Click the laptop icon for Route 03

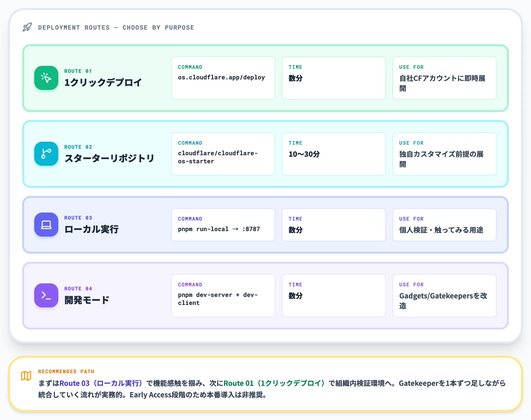click(x=46, y=225)
